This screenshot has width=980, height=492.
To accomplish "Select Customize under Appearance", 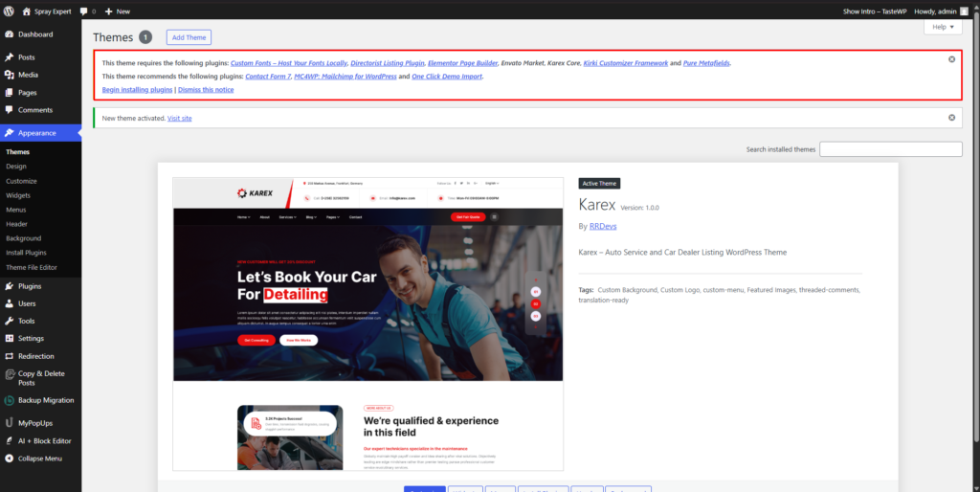I will point(21,181).
